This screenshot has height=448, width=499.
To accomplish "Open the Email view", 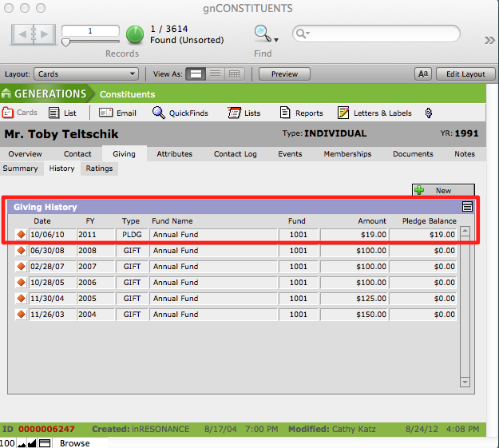I will tap(118, 113).
